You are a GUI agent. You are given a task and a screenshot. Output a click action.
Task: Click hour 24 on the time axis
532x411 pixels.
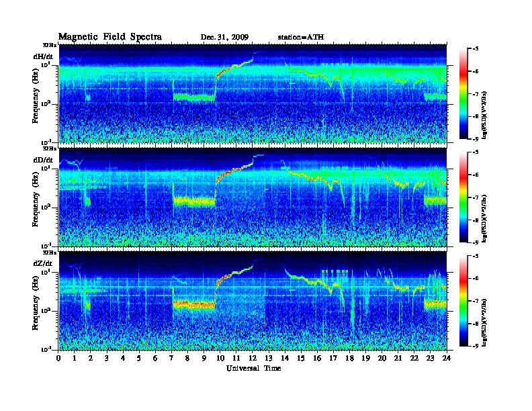[x=447, y=358]
